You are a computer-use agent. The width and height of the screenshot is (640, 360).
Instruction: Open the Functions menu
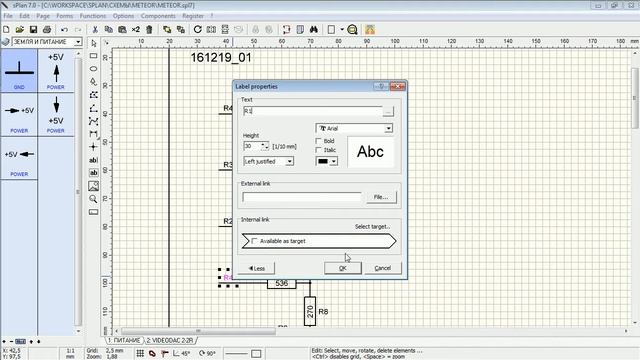point(93,16)
